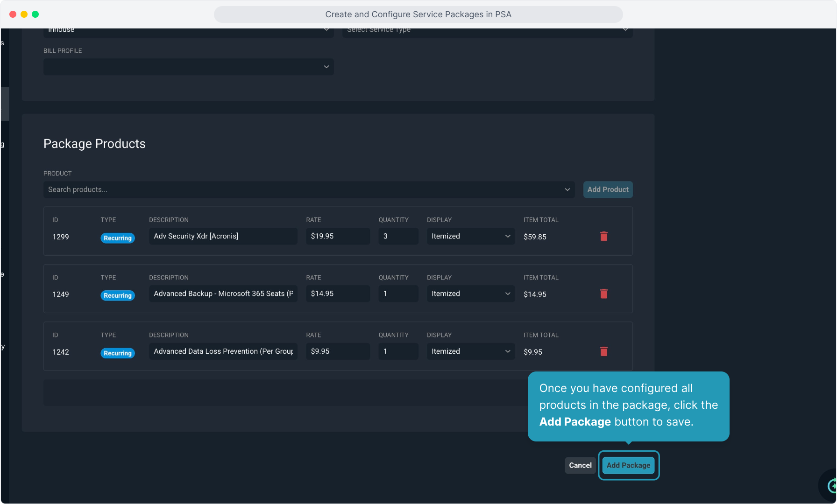
Task: Delete the Advanced Data Loss Prevention row
Action: pyautogui.click(x=603, y=351)
